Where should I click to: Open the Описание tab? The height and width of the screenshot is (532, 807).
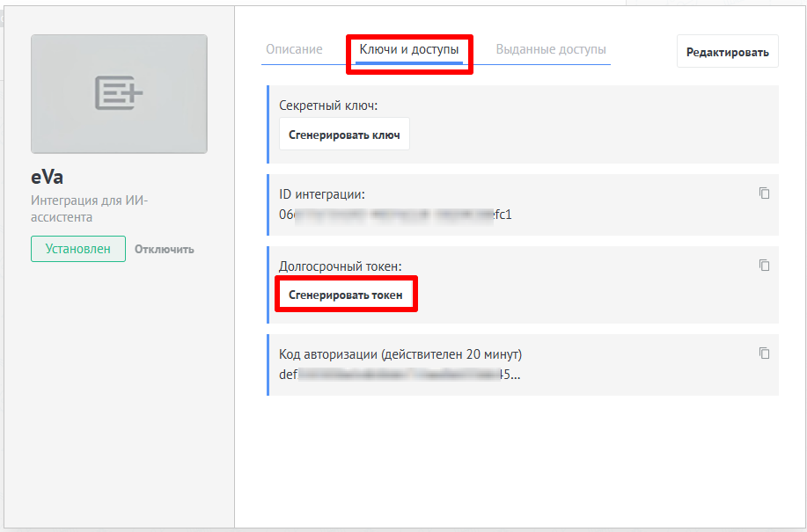(294, 49)
